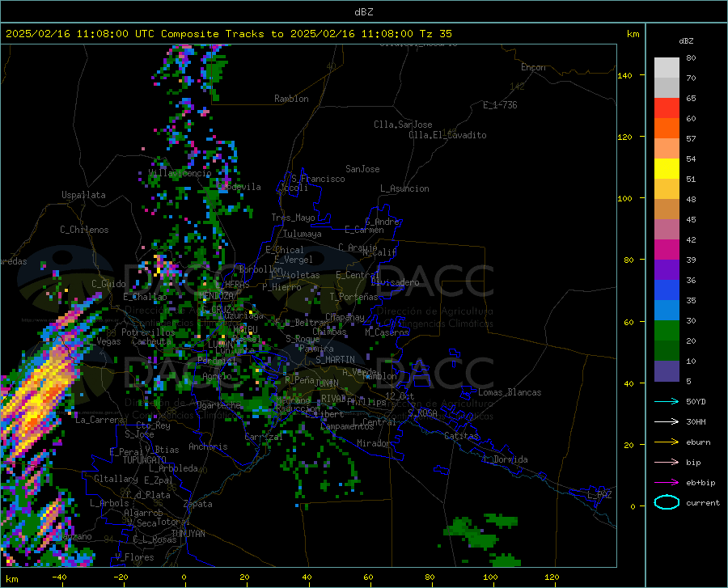Image resolution: width=728 pixels, height=588 pixels.
Task: Click the 'Tz 35' threshold text
Action: tap(436, 34)
